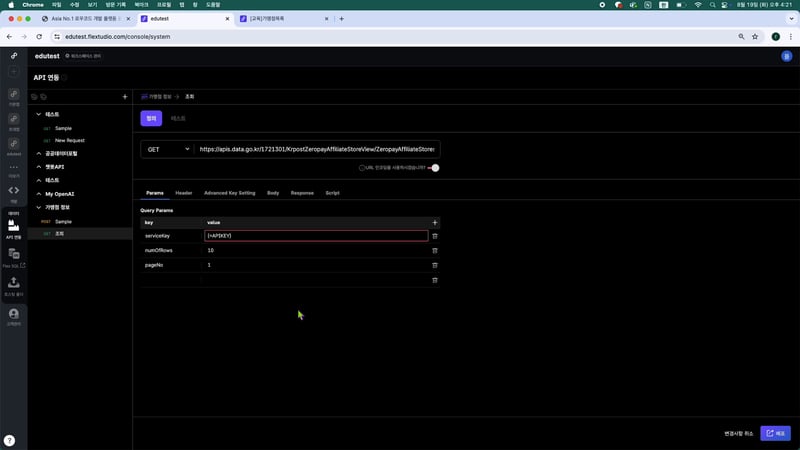Click the help question mark icon
The width and height of the screenshot is (800, 450).
pyautogui.click(x=9, y=440)
